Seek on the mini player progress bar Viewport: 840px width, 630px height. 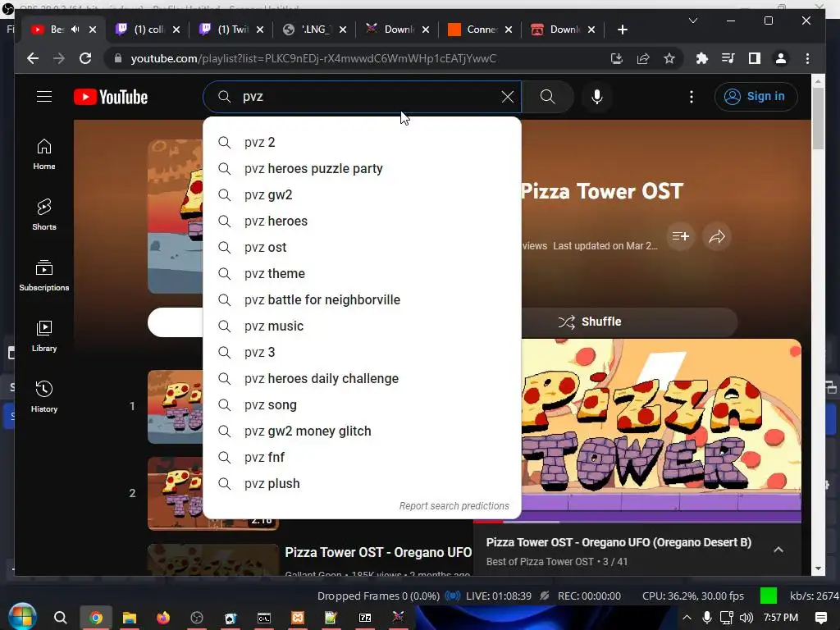(637, 522)
